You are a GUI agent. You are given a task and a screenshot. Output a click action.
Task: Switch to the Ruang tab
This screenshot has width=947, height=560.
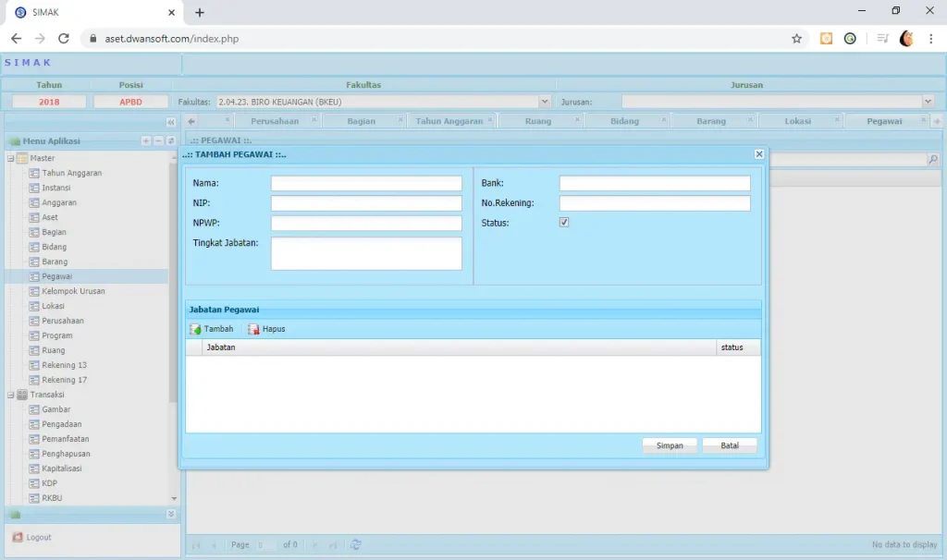tap(538, 121)
